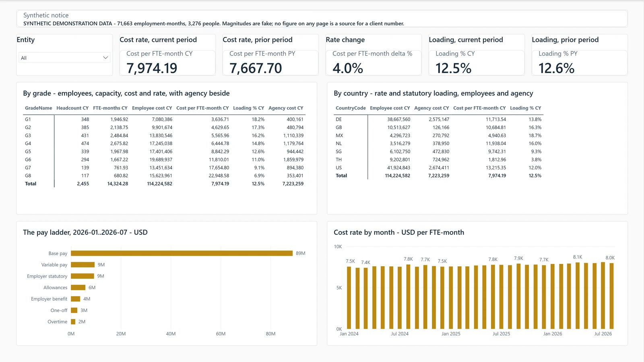644x362 pixels.
Task: Click the CountryCode column header
Action: (351, 108)
